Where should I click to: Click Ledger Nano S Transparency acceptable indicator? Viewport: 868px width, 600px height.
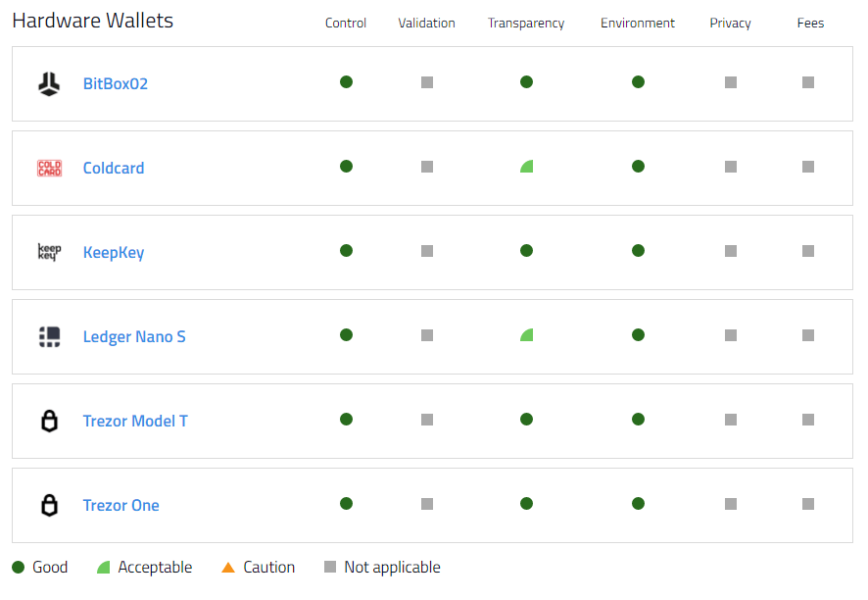click(x=526, y=334)
